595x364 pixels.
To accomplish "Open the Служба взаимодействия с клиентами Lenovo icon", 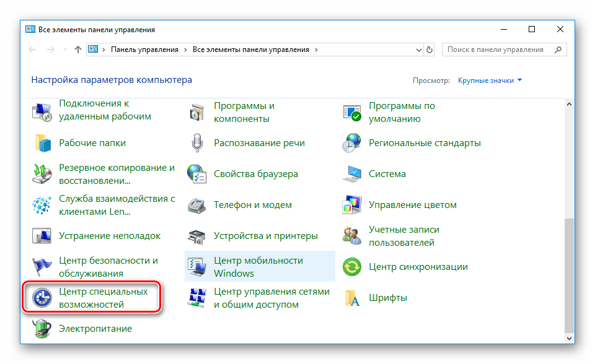I will [x=42, y=205].
